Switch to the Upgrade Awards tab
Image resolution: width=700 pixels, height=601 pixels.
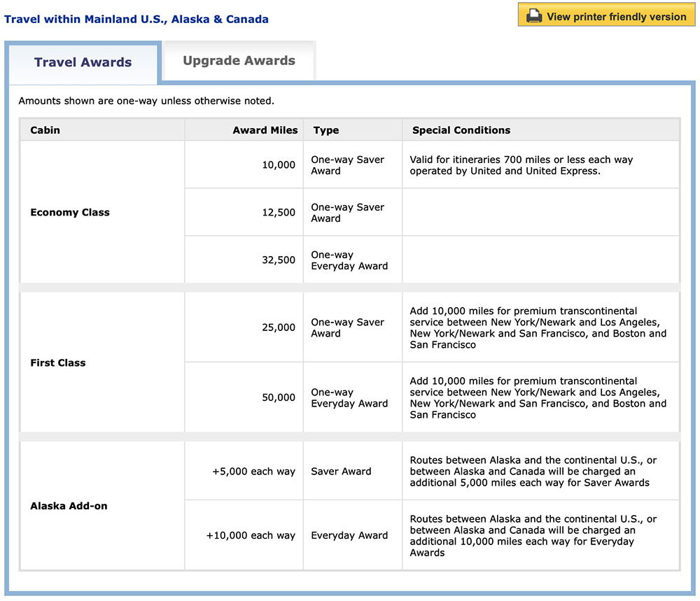tap(239, 60)
